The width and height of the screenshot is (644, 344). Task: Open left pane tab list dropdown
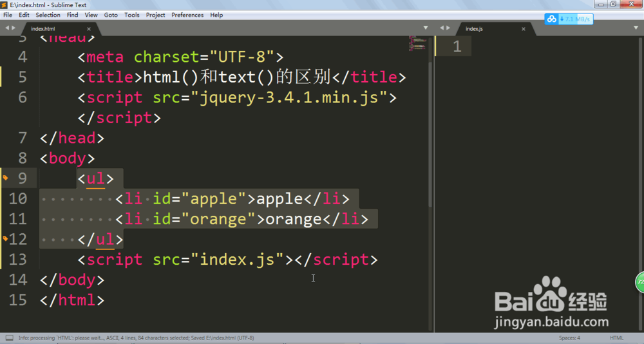pos(426,28)
